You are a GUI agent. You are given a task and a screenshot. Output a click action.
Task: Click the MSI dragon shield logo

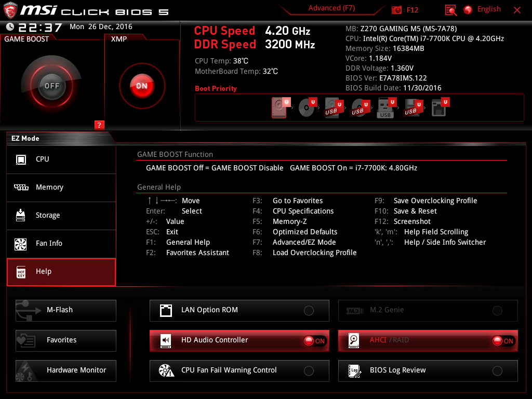pyautogui.click(x=10, y=10)
